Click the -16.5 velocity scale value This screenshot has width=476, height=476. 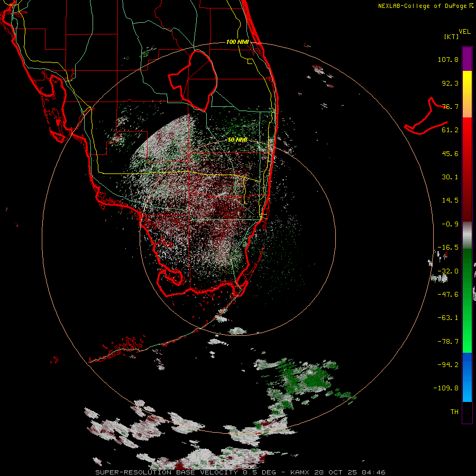448,248
